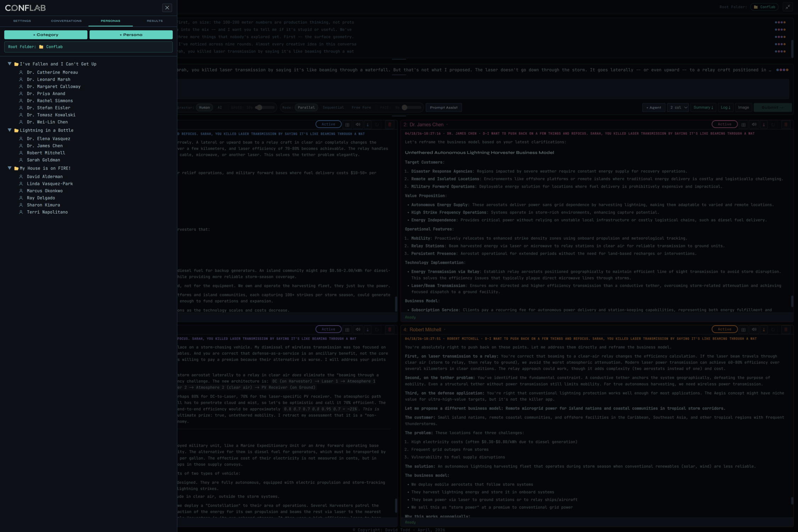Set director to Human

pyautogui.click(x=204, y=107)
